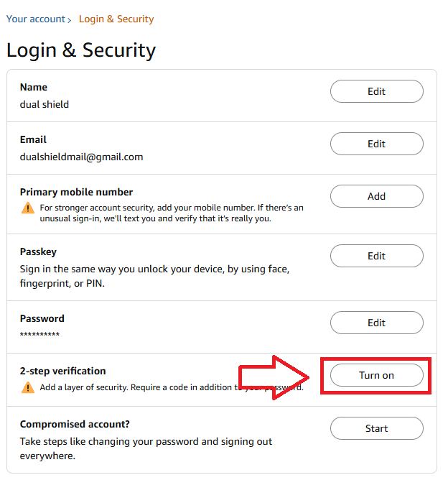Edit the account Password

pyautogui.click(x=376, y=323)
